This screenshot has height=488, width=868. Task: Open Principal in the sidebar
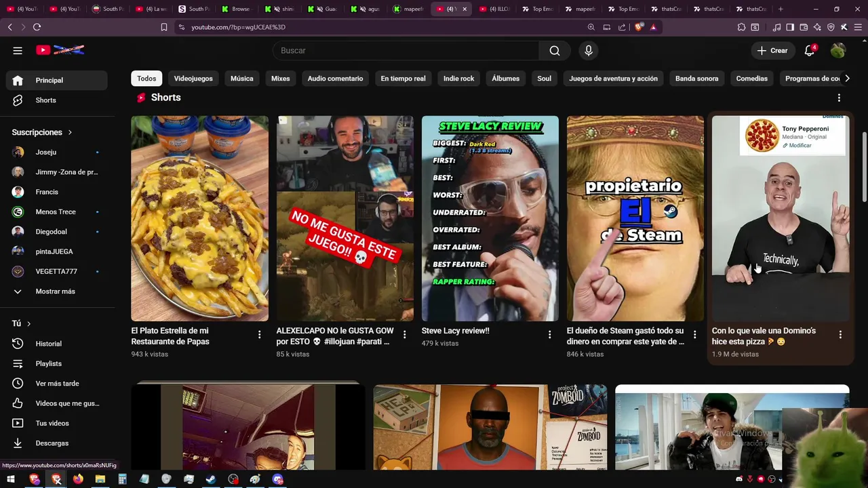[57, 80]
